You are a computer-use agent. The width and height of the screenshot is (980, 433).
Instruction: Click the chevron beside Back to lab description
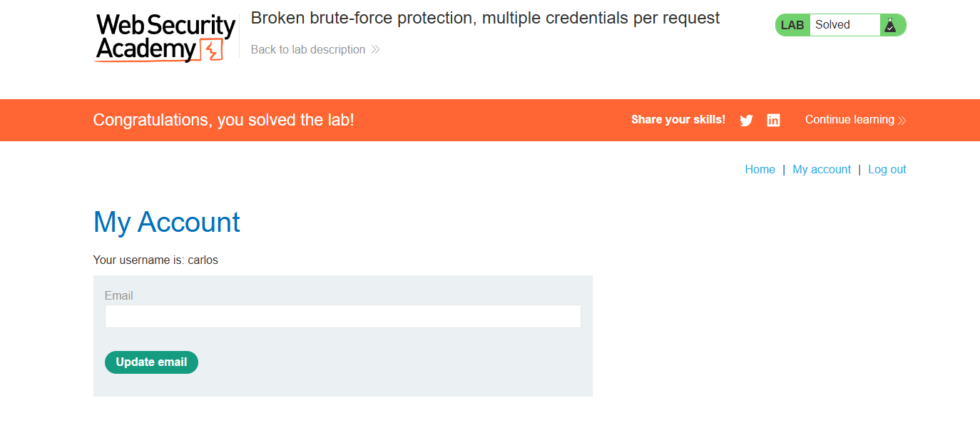coord(376,50)
